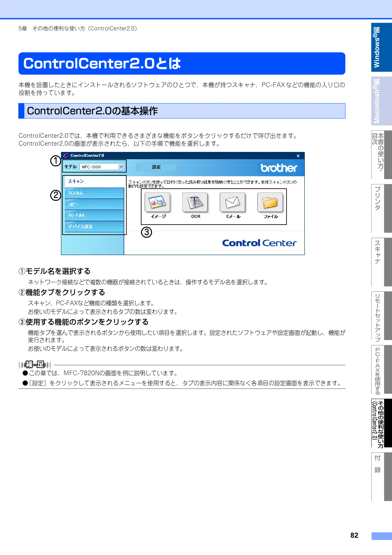Screen dimensions: 392x555
Task: Click the chapter header 5章 その他の便利な使い方
Action: tap(78, 28)
